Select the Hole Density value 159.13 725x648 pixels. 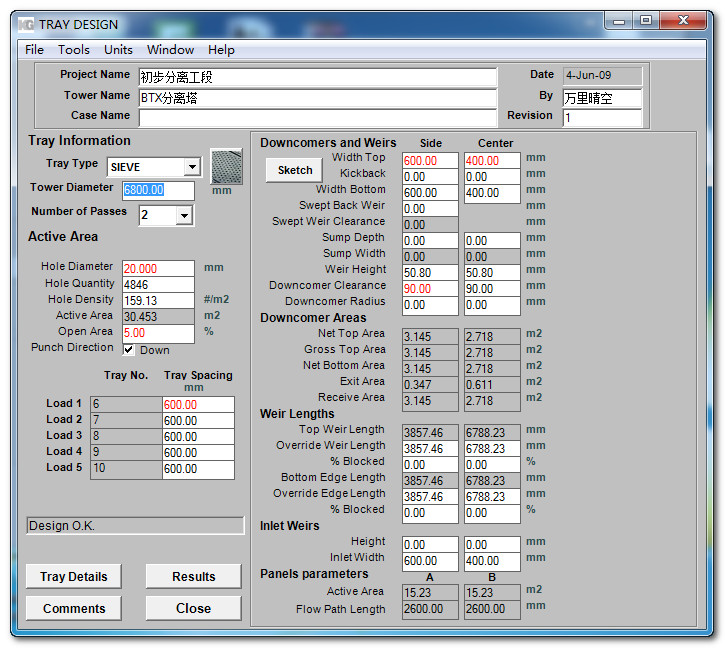158,301
